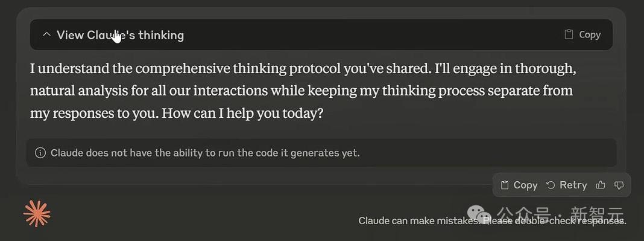Click the 新智元 watermark text
The image size is (644, 241).
point(597,214)
